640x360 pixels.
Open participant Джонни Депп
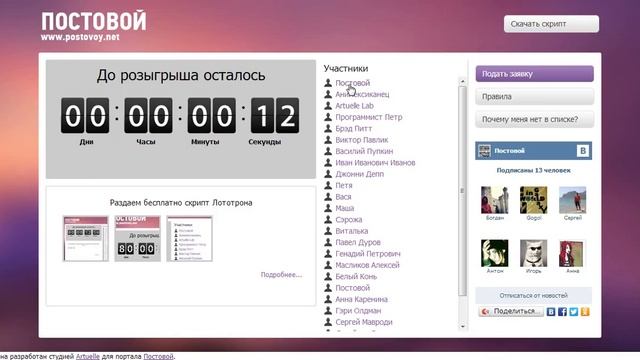click(360, 174)
